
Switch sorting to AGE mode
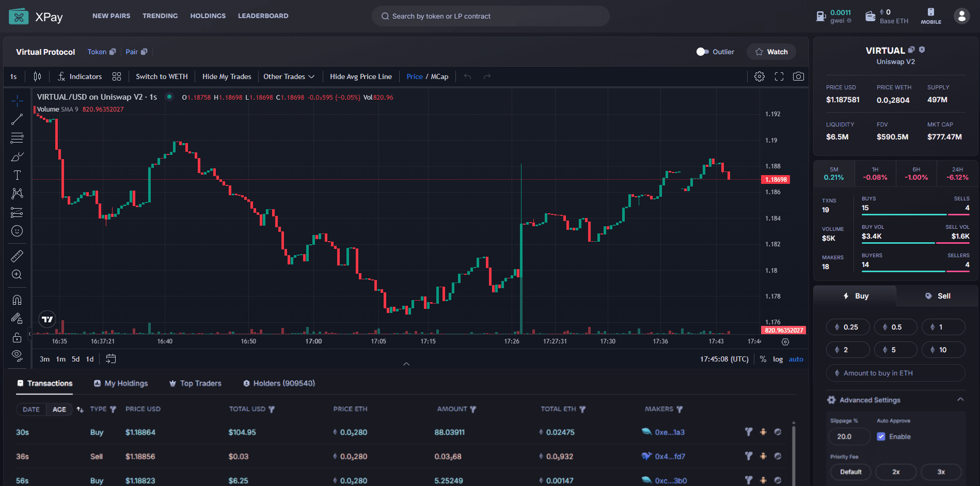pyautogui.click(x=59, y=410)
